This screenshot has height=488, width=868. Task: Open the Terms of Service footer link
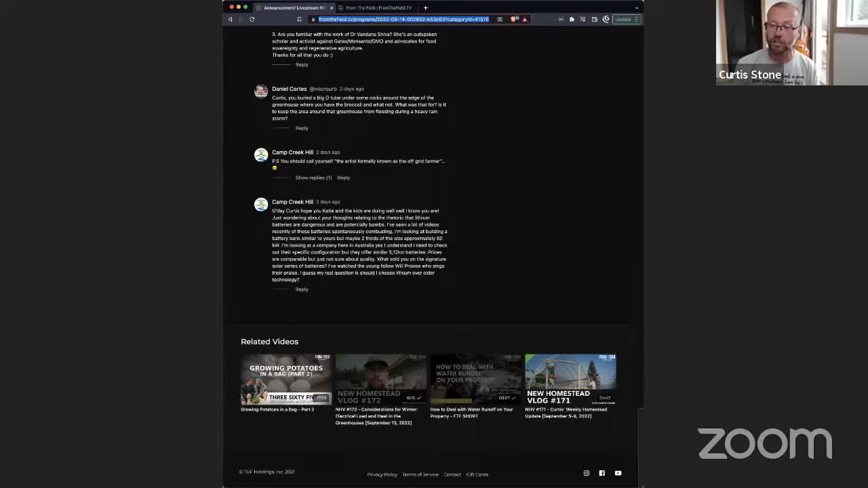(420, 474)
